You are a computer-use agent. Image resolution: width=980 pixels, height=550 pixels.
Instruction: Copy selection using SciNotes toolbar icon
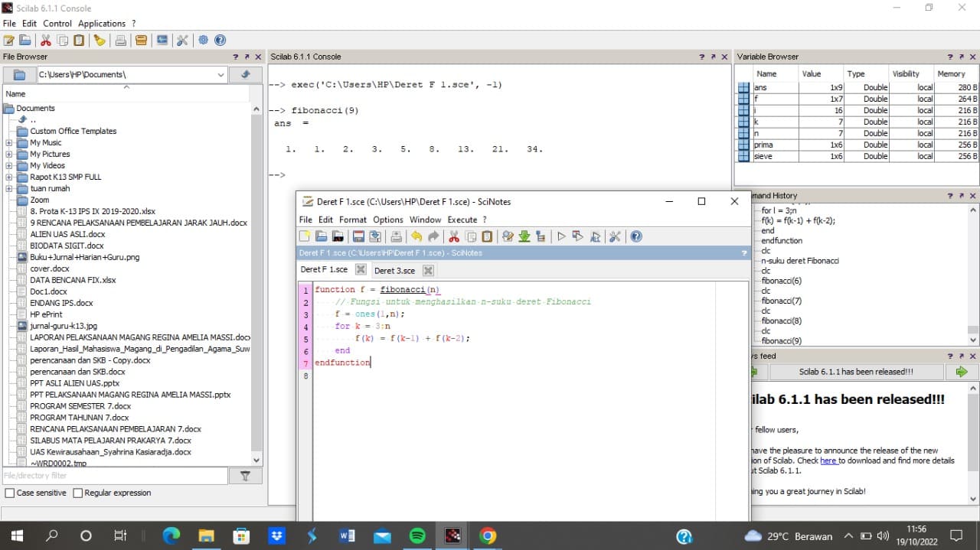(x=471, y=236)
